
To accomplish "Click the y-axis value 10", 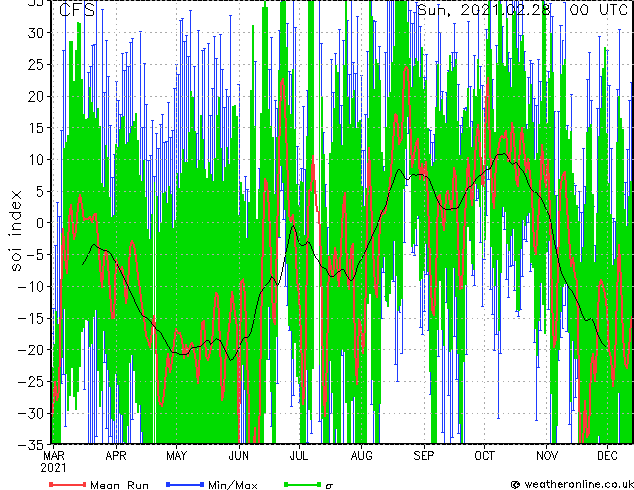I will (36, 160).
